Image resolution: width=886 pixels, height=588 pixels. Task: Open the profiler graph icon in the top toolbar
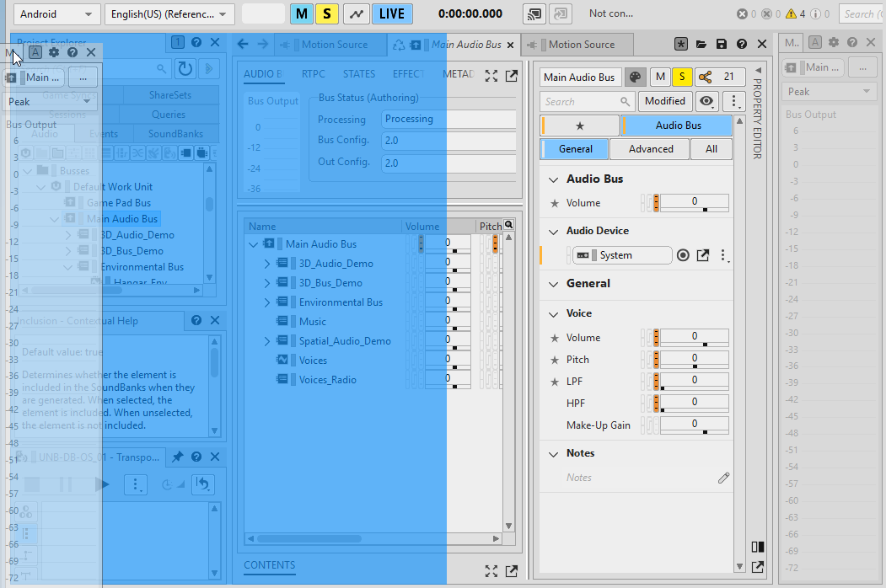point(356,13)
